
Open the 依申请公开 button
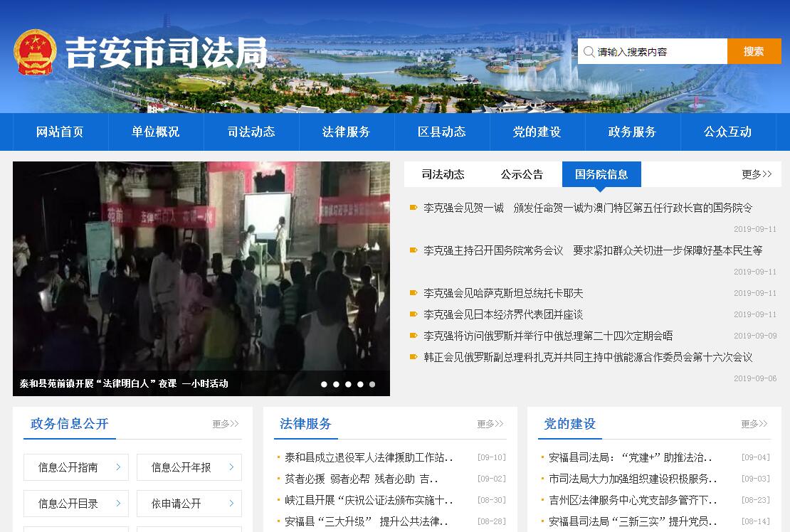click(177, 504)
